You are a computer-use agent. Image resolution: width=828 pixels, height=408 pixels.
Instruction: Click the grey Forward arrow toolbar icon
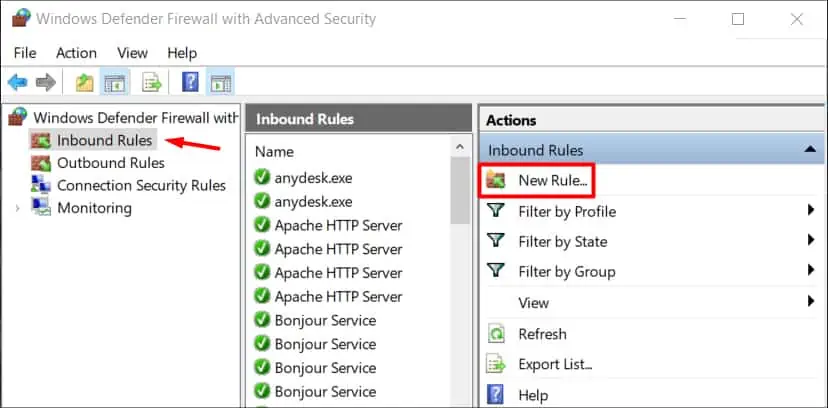(x=46, y=83)
